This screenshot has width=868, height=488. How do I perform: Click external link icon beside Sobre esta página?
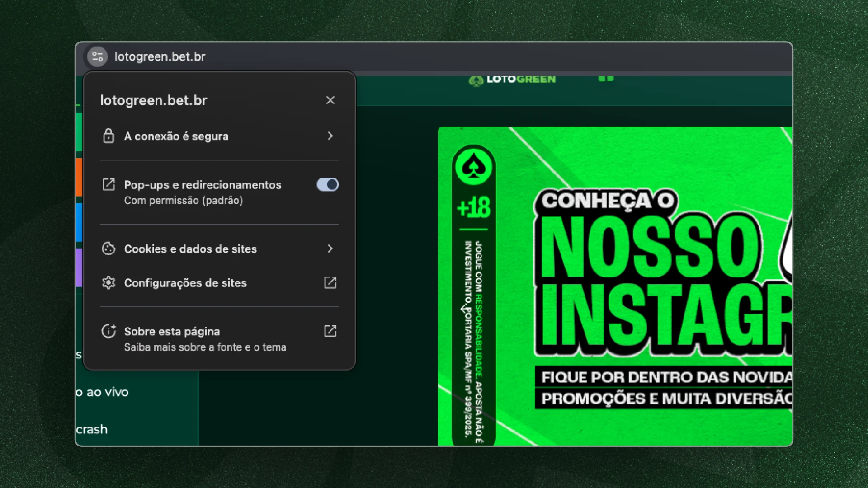[x=330, y=331]
